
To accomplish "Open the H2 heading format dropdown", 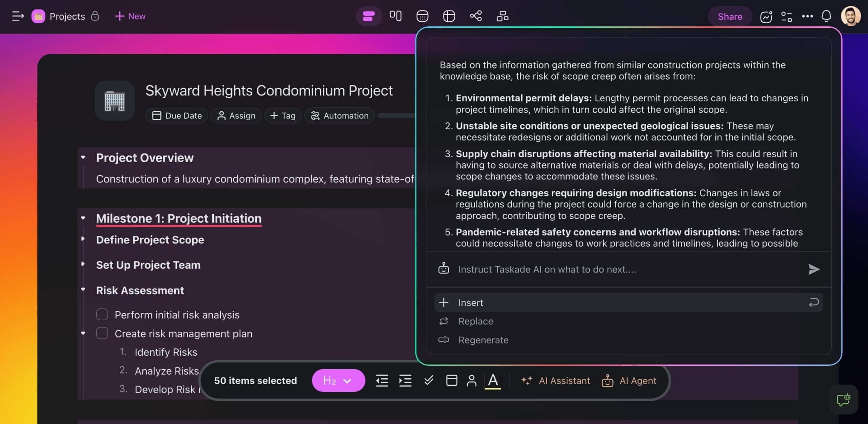I will pyautogui.click(x=338, y=381).
